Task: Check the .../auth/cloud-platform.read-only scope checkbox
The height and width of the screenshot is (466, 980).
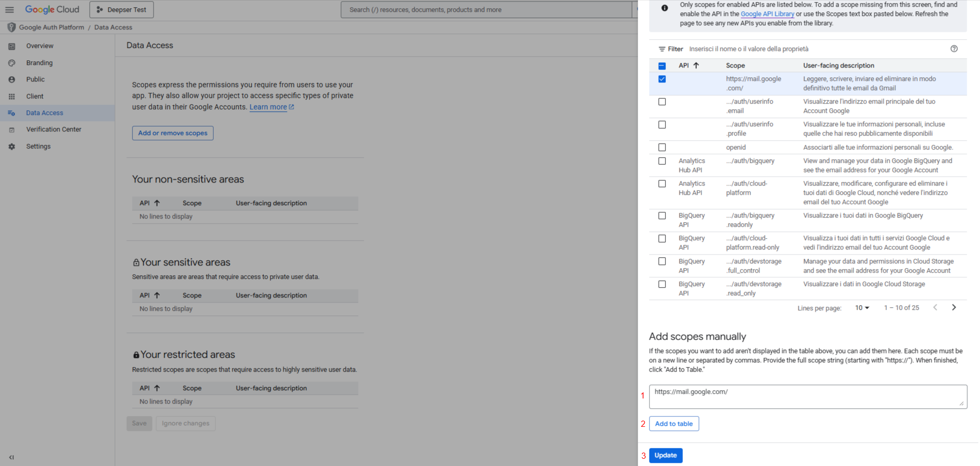Action: [x=662, y=239]
